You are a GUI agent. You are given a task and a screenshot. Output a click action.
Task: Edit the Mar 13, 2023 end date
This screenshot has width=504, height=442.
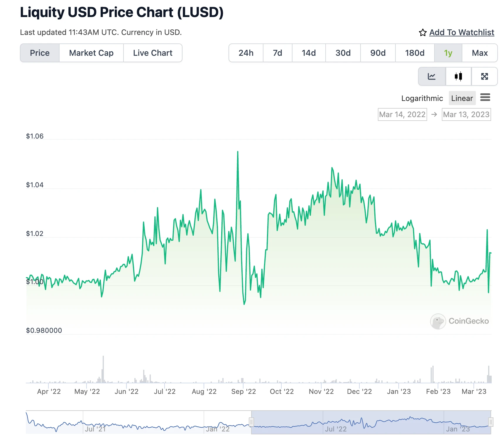pos(466,114)
